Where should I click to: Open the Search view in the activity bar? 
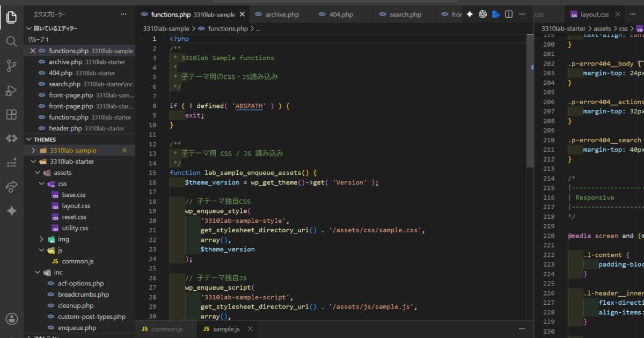pyautogui.click(x=11, y=41)
